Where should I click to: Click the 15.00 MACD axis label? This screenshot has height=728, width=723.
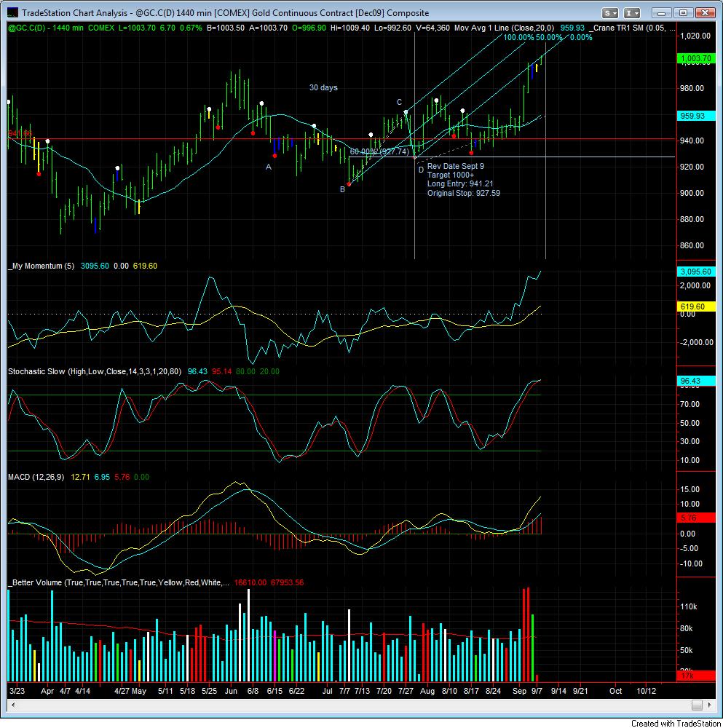690,489
